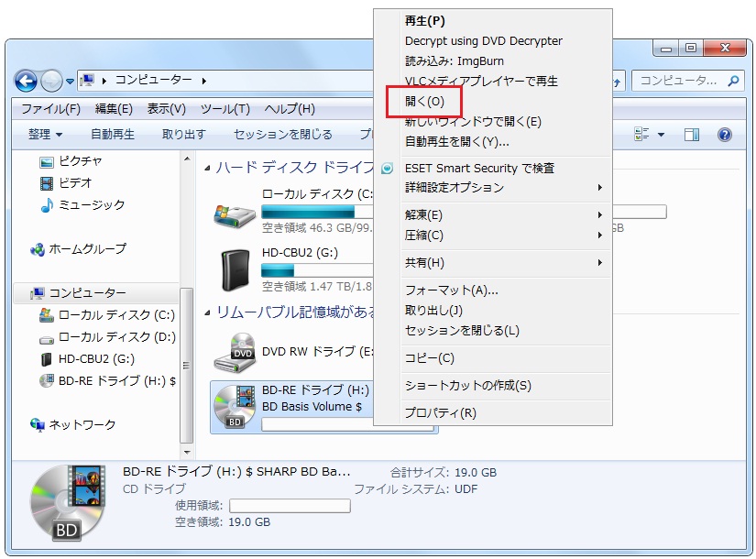Image resolution: width=756 pixels, height=559 pixels.
Task: Choose 再生(P) from the context menu
Action: coord(425,21)
